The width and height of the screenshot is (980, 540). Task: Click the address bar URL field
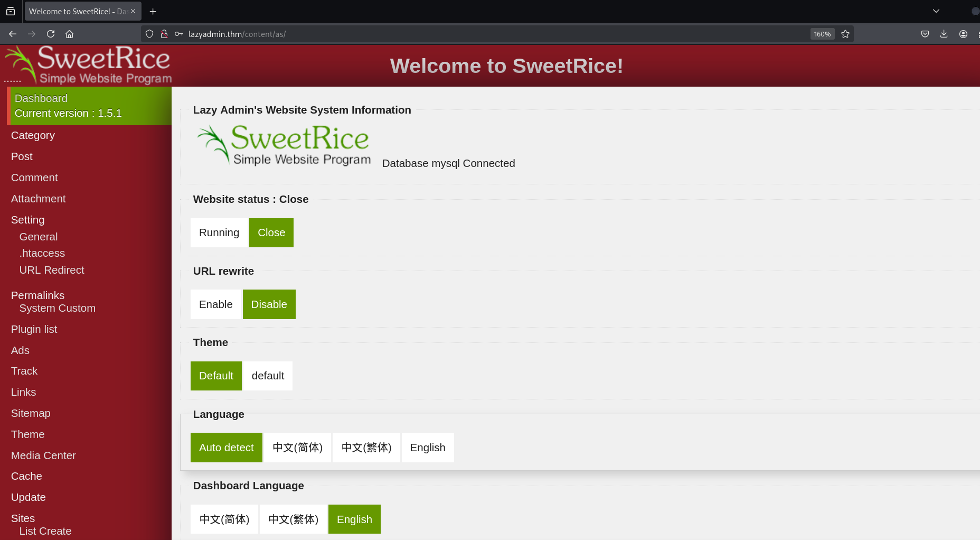(x=475, y=34)
